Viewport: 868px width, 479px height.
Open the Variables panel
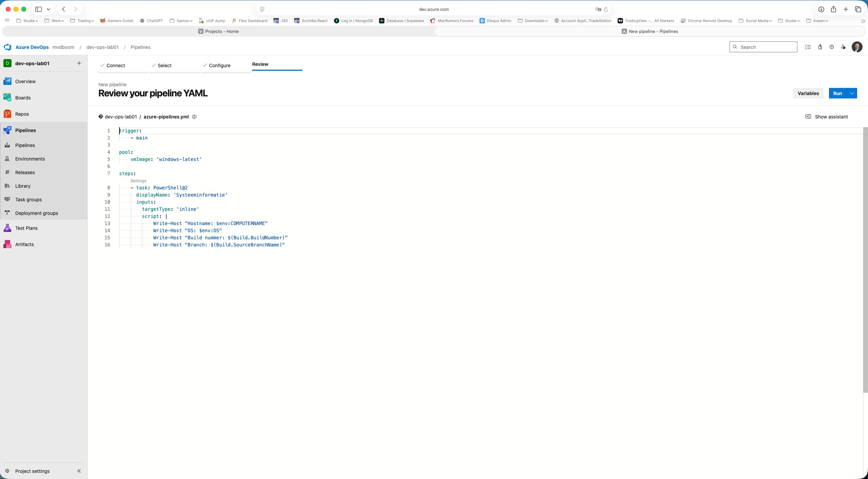(x=808, y=93)
